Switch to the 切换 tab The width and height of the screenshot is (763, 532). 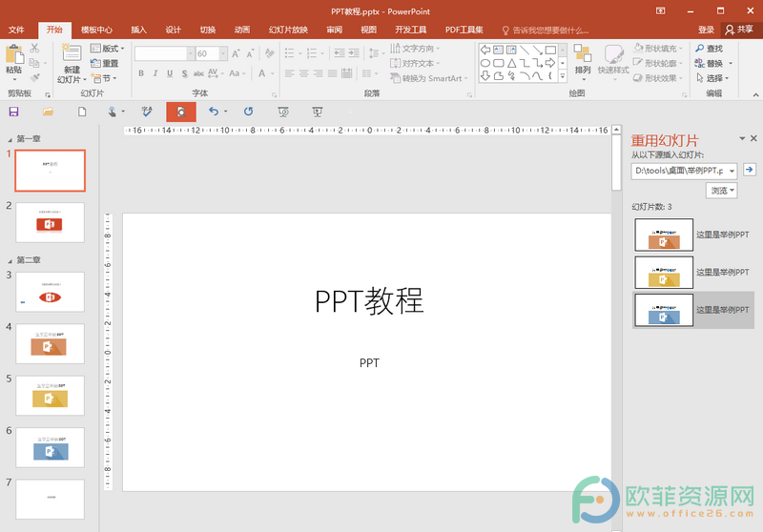208,30
